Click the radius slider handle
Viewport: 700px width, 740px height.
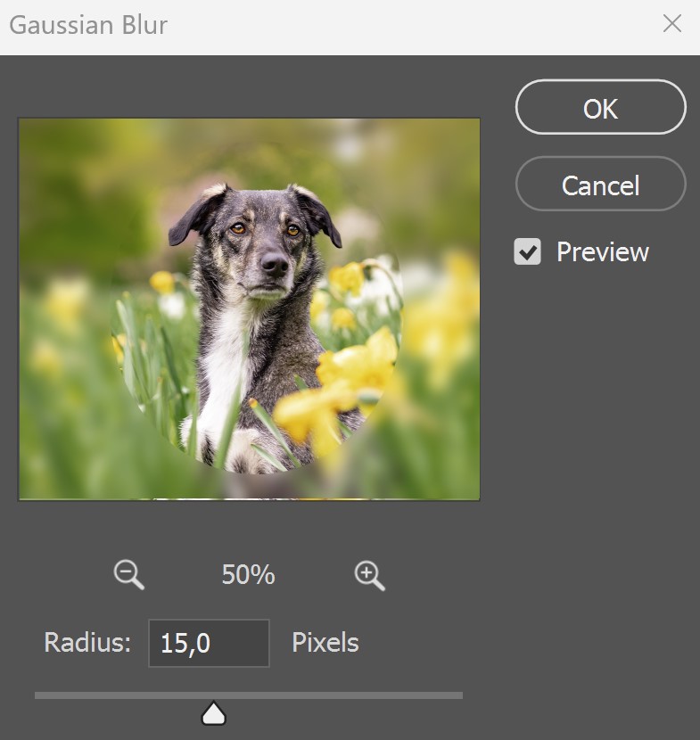(x=214, y=713)
